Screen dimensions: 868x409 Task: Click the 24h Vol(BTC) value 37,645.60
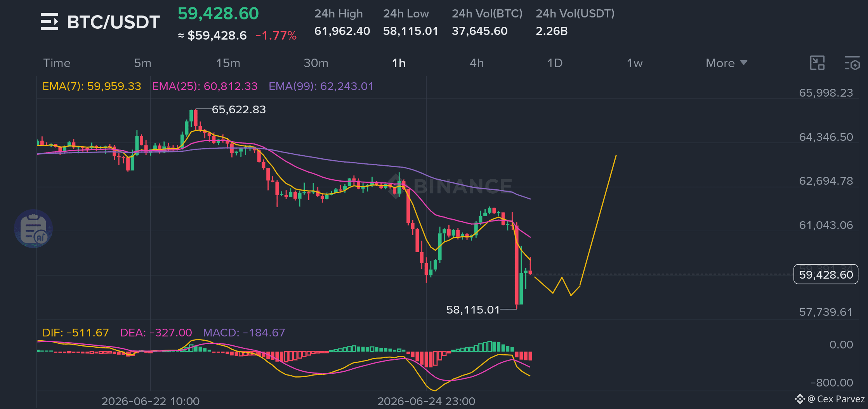[x=480, y=31]
